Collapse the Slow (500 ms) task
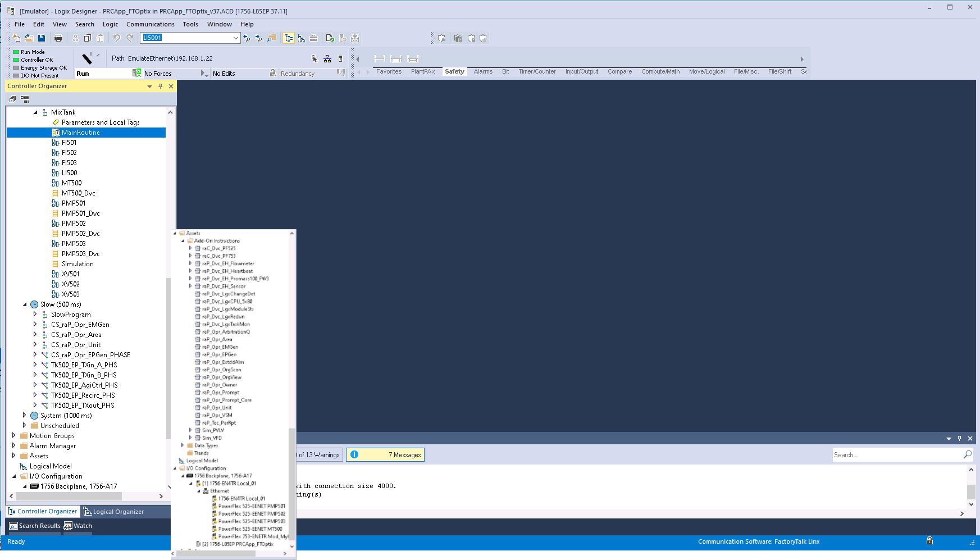Screen dimensions: 980x560 tap(25, 304)
